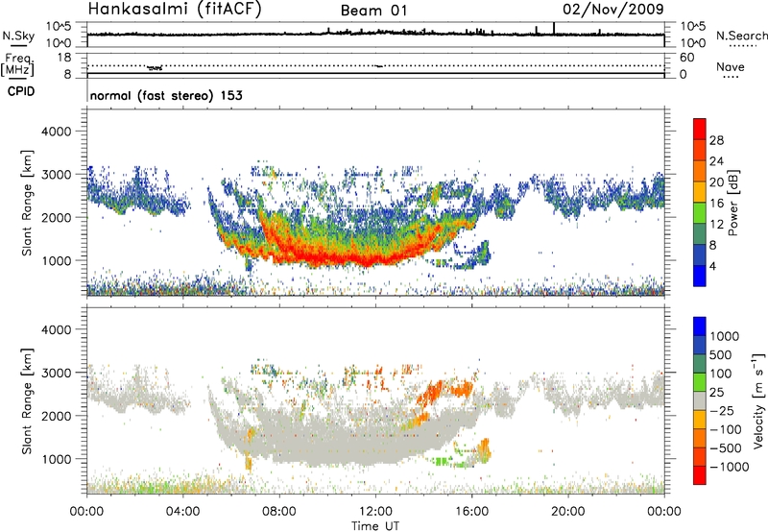This screenshot has width=768, height=532.
Task: Click the '12:00' time axis tick label
Action: pyautogui.click(x=375, y=512)
